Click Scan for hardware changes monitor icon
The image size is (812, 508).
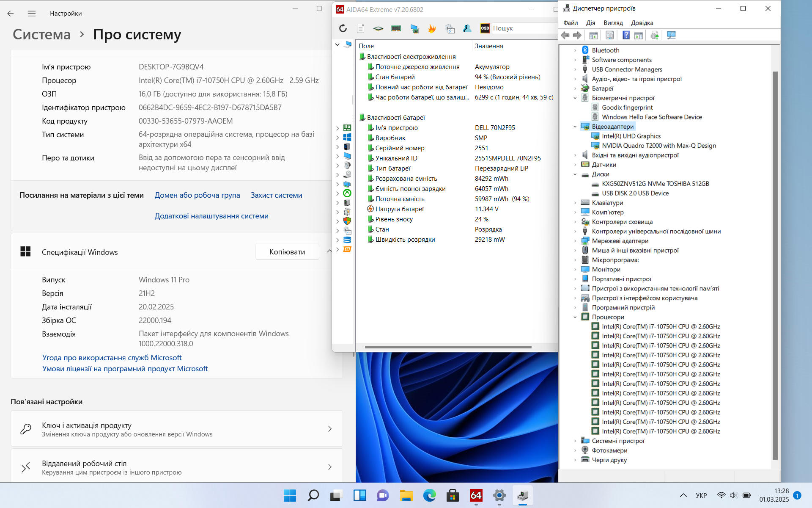[671, 36]
